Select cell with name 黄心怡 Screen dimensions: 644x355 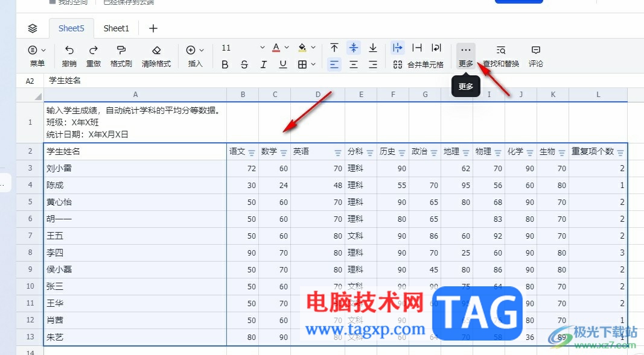coord(135,202)
